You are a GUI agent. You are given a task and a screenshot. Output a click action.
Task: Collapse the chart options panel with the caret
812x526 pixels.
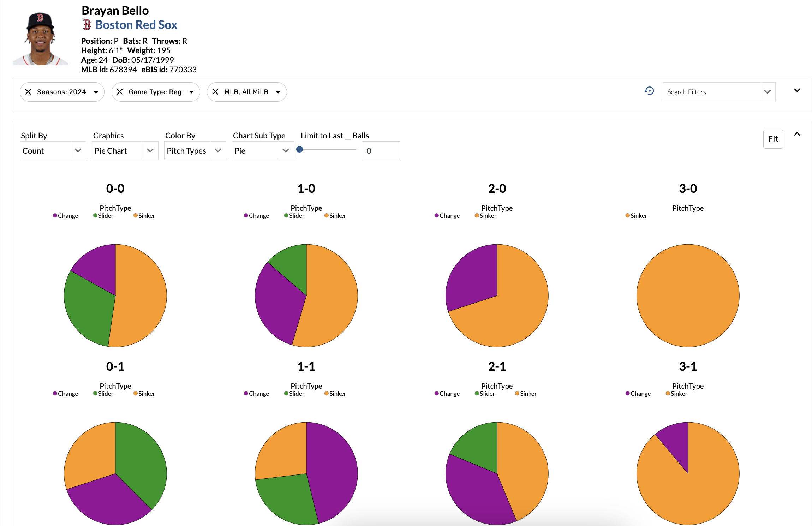coord(797,135)
